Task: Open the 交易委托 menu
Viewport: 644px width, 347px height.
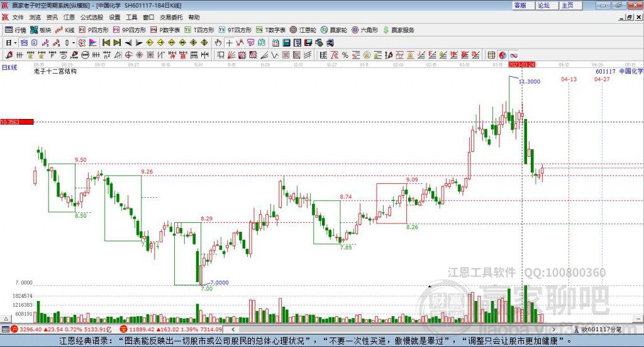Action: (171, 17)
